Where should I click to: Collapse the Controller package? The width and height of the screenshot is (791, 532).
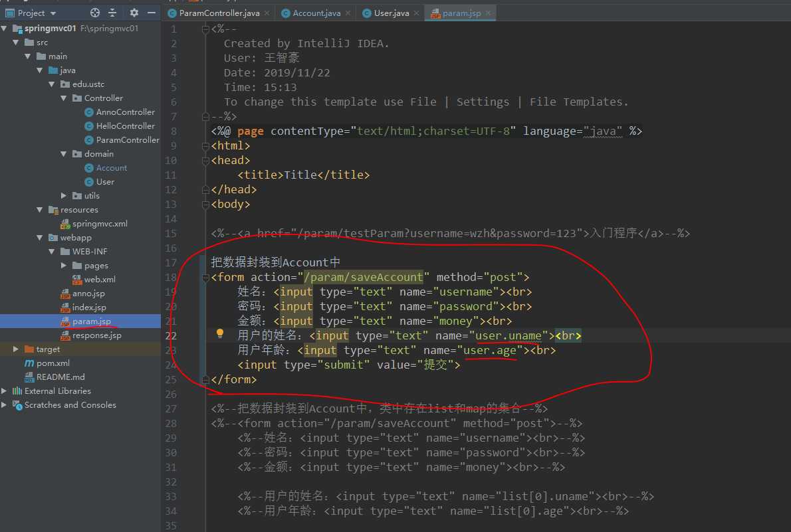[64, 98]
